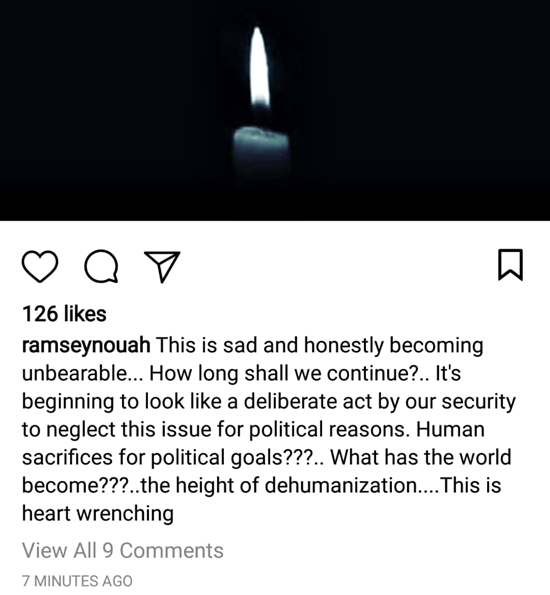Open the likes list showing 126
This screenshot has width=550, height=595.
click(x=64, y=314)
